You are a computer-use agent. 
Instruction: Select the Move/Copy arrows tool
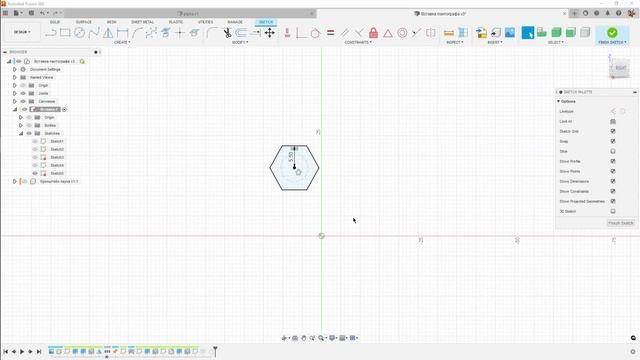270,33
